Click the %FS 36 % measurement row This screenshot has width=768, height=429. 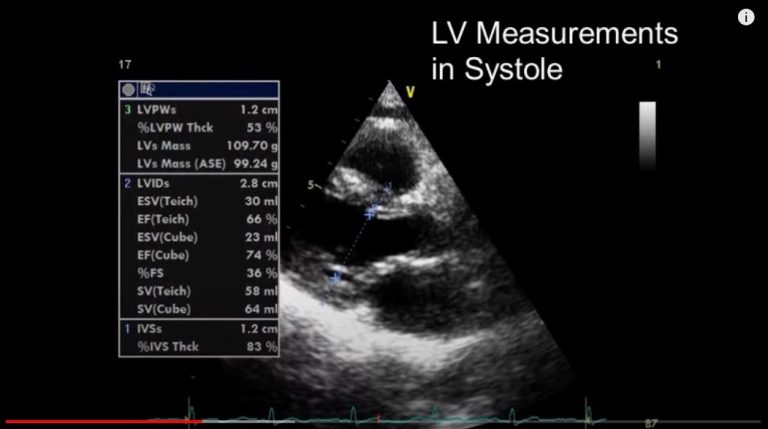tap(199, 273)
